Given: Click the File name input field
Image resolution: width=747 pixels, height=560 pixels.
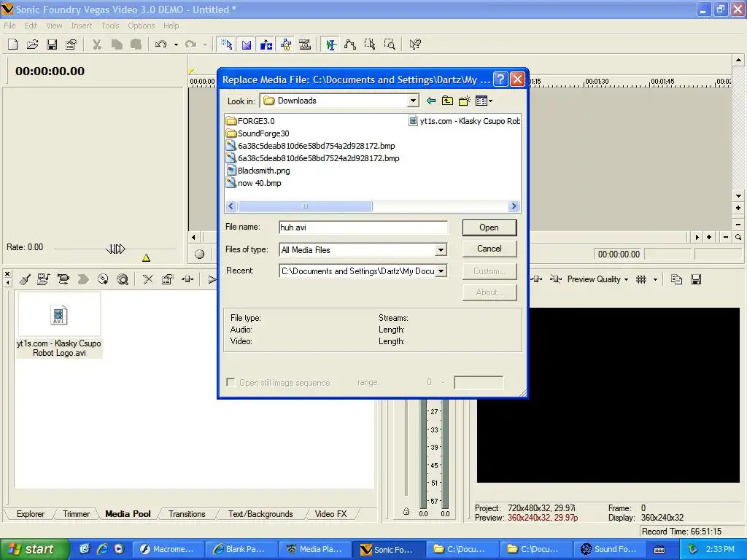Looking at the screenshot, I should (363, 227).
